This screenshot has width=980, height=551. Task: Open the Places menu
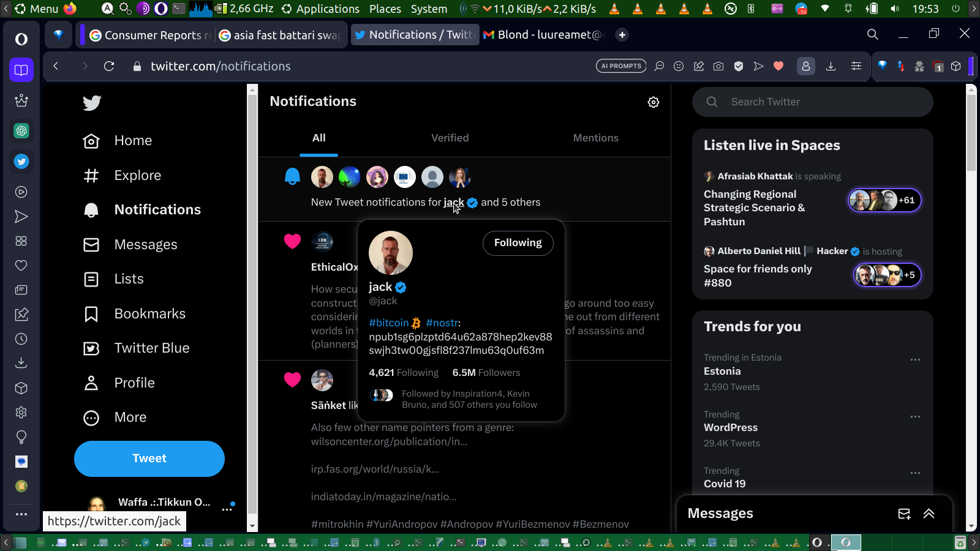coord(385,9)
